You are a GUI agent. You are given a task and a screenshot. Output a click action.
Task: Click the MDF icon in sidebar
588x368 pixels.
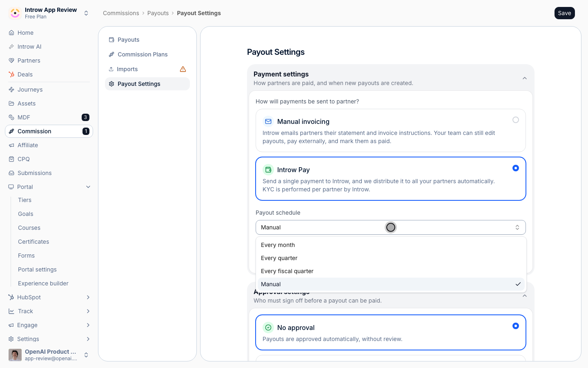[11, 117]
